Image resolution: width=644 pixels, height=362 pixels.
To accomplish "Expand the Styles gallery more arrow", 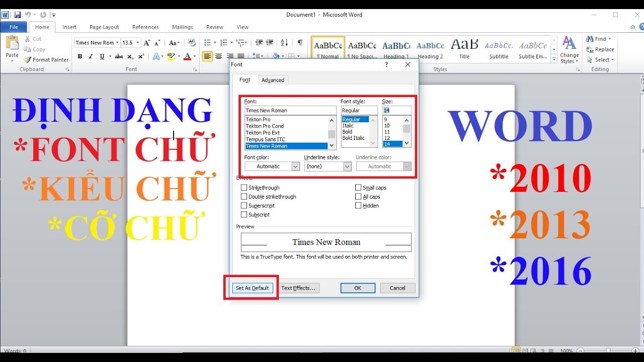I will pyautogui.click(x=554, y=59).
